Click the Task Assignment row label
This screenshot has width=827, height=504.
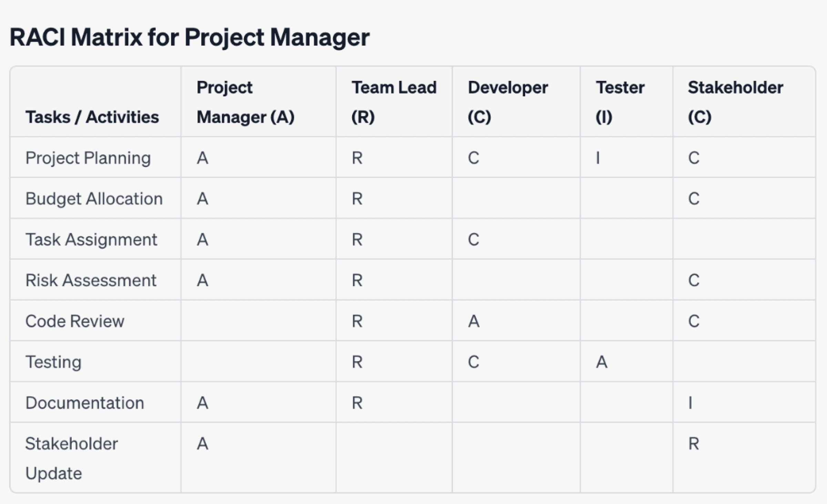click(x=91, y=239)
